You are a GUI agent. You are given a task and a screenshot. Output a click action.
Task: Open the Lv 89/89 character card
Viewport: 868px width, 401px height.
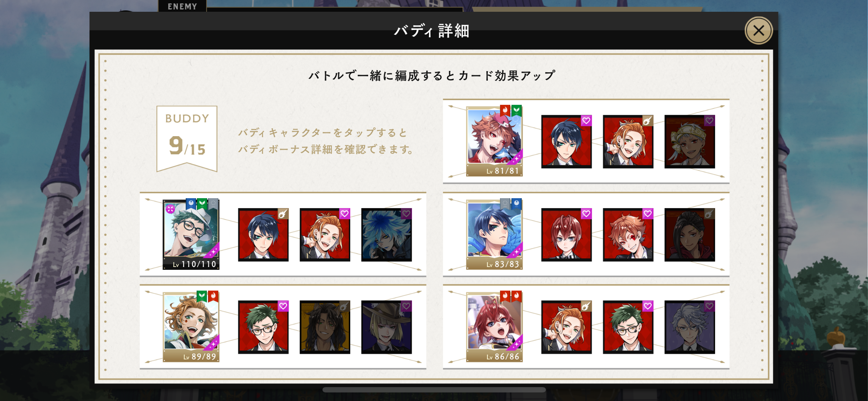point(191,327)
